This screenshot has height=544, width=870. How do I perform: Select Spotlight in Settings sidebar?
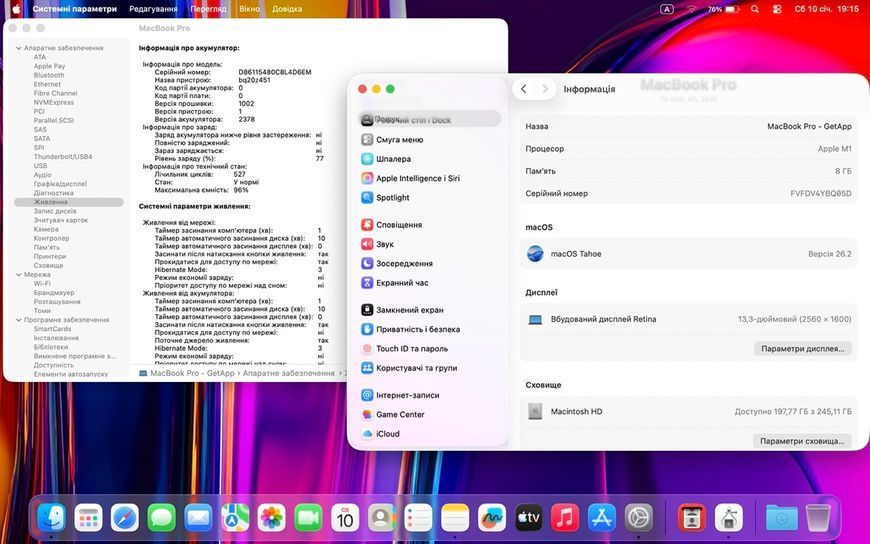tap(431, 198)
